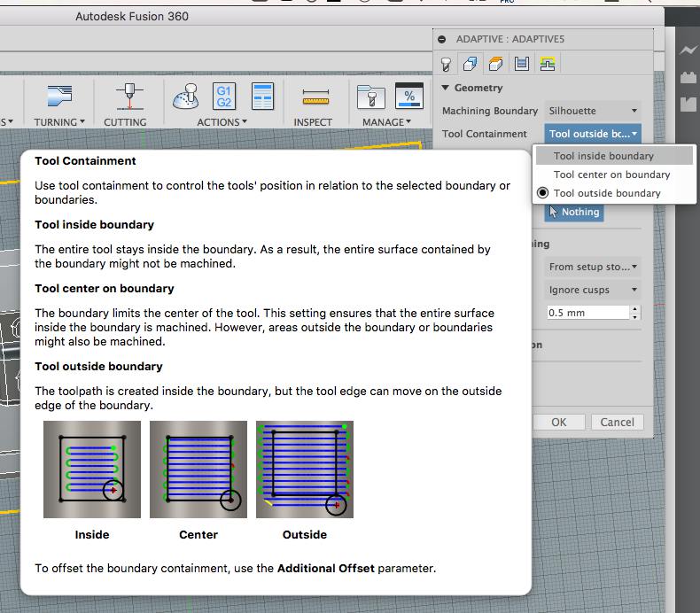
Task: Select Tool outside boundary option
Action: coord(614,193)
